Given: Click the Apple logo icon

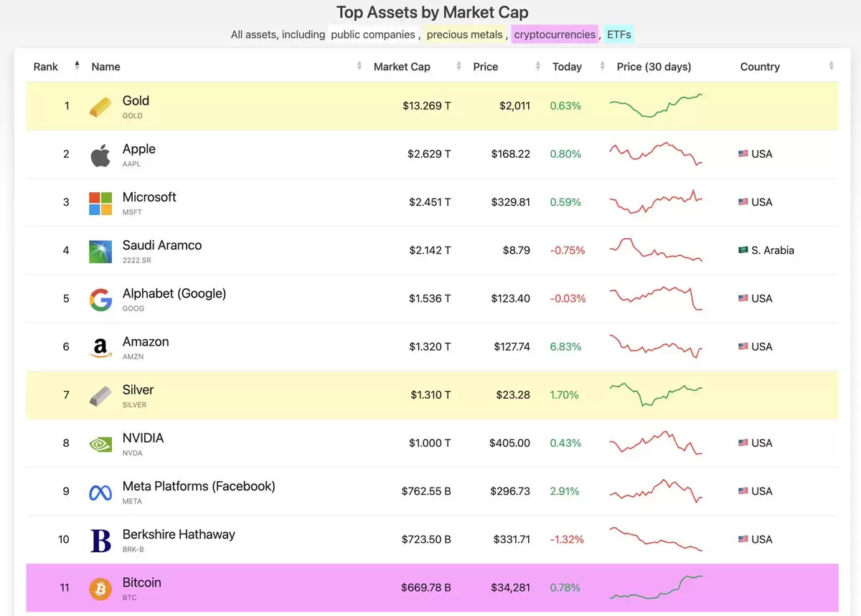Looking at the screenshot, I should pyautogui.click(x=100, y=155).
